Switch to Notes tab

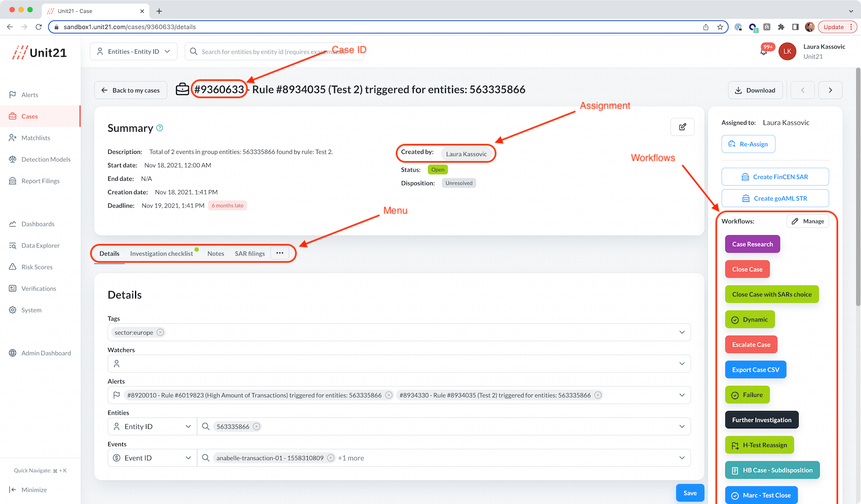click(x=216, y=253)
